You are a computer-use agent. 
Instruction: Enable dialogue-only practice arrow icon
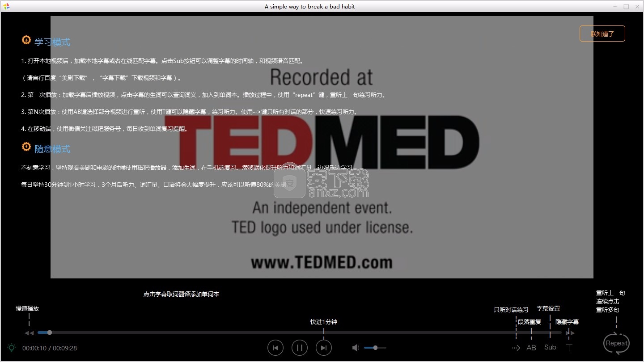tap(516, 348)
